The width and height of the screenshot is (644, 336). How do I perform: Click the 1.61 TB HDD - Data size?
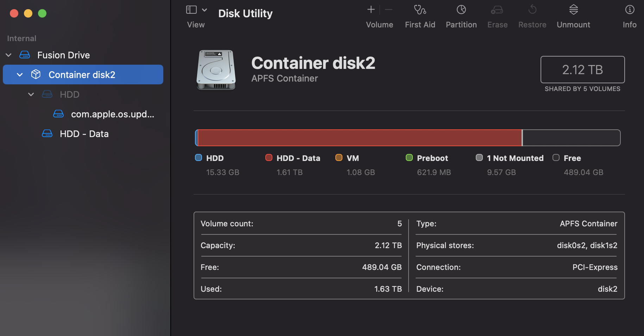click(290, 172)
